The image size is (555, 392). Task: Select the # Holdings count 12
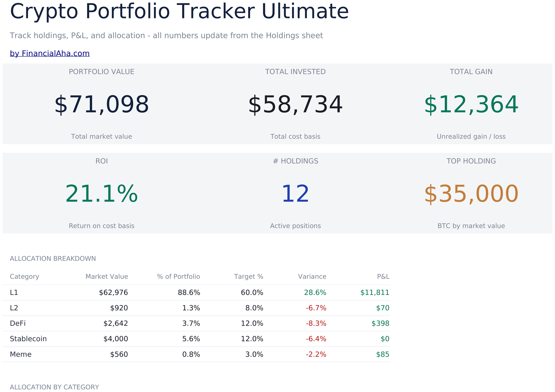point(295,194)
